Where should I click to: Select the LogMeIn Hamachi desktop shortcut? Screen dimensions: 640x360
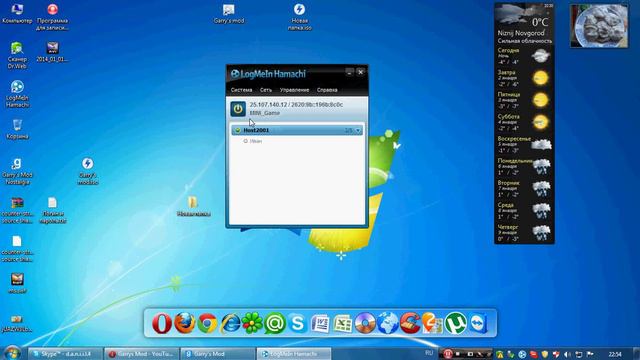point(17,94)
